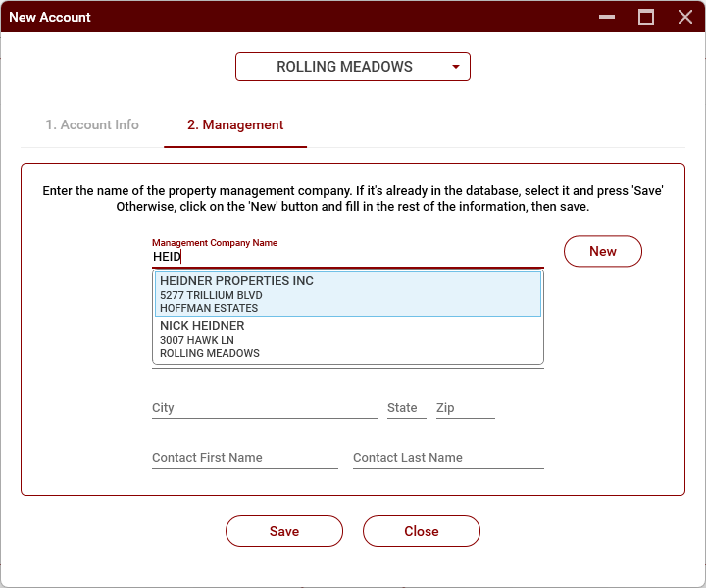This screenshot has width=706, height=588.
Task: Choose HEIDNER PROPERTIES INC from the suggestions
Action: click(x=347, y=294)
